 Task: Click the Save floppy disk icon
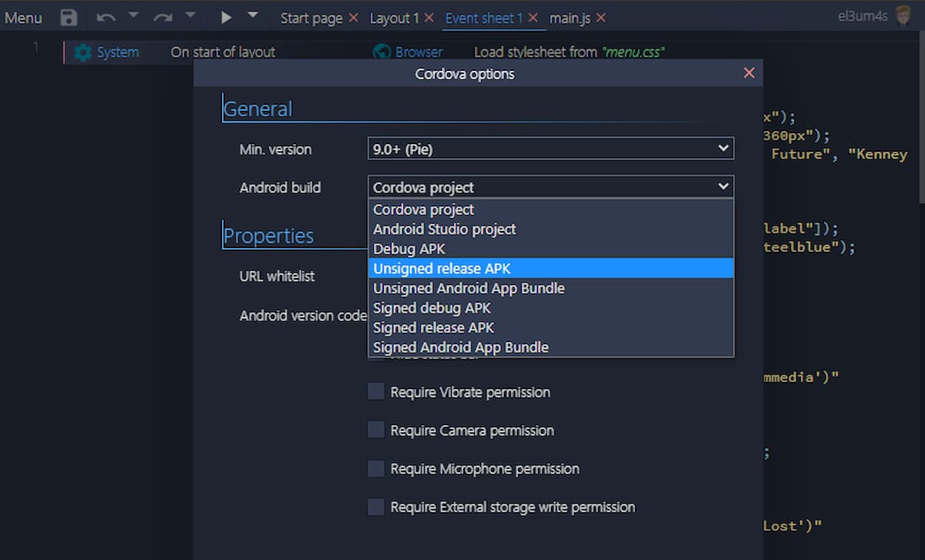[69, 18]
